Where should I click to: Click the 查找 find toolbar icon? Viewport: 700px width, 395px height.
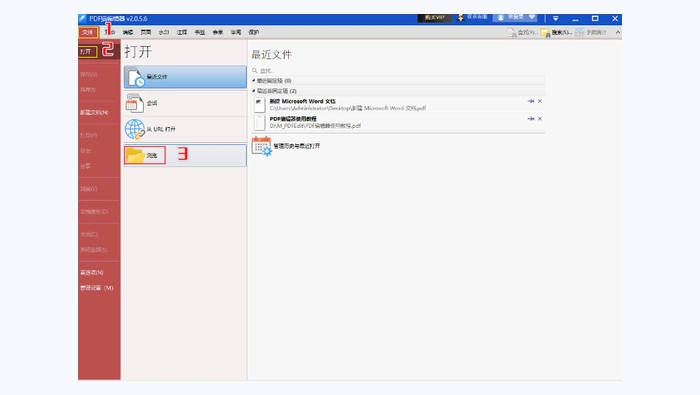tap(512, 33)
